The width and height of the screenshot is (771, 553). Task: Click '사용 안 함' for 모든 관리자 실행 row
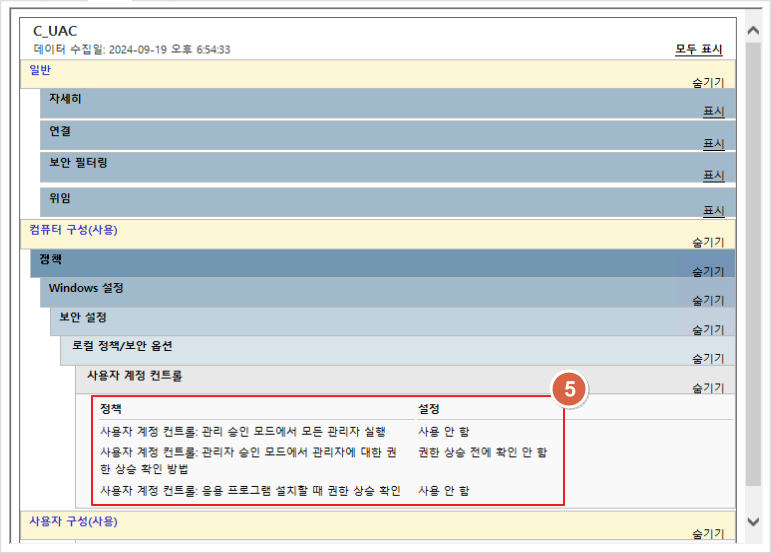tap(444, 432)
